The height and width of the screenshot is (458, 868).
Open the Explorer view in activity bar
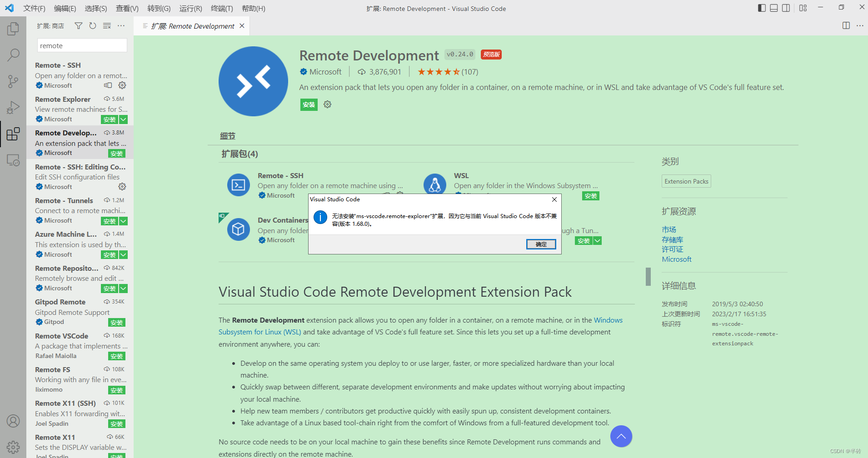click(13, 29)
